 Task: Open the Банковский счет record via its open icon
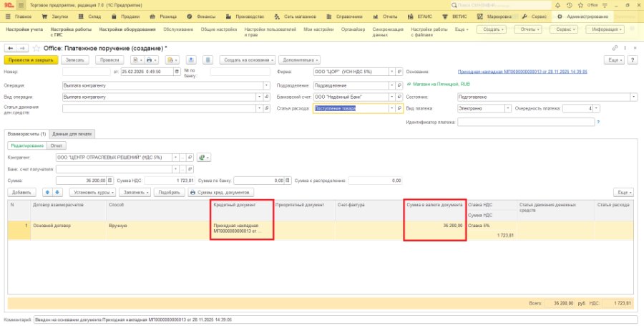click(x=399, y=97)
